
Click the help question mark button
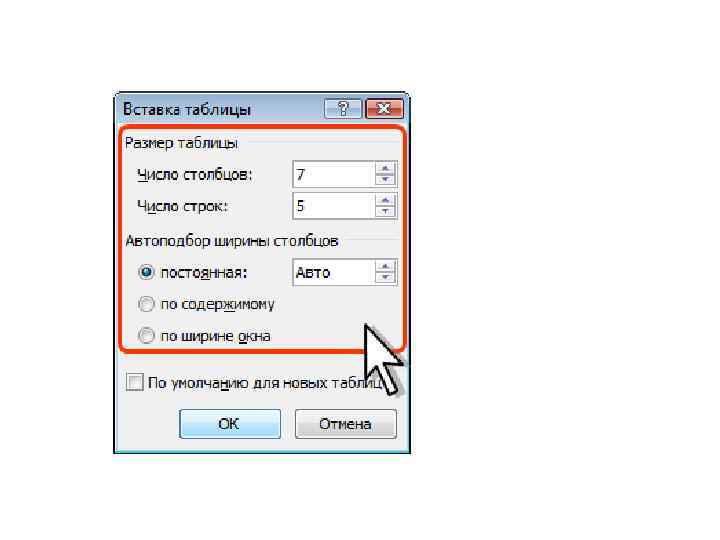[343, 109]
